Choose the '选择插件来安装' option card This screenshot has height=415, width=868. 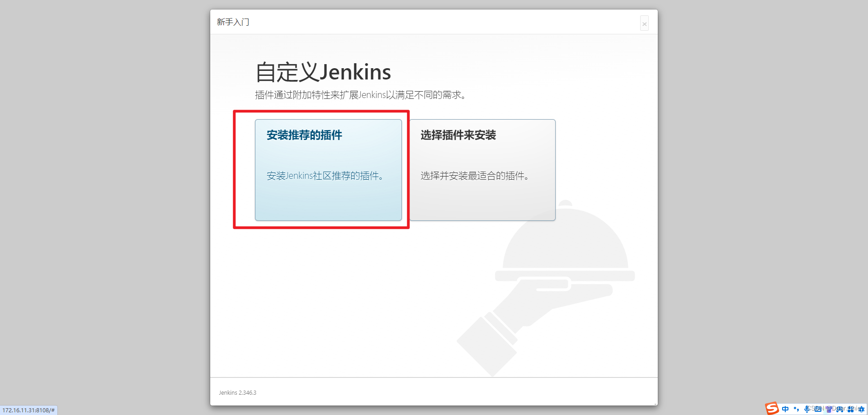(482, 170)
